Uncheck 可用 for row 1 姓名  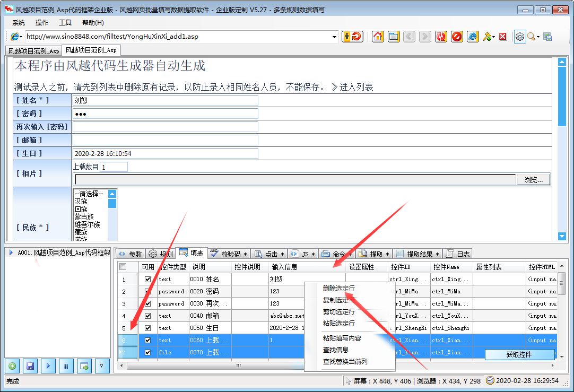(148, 279)
